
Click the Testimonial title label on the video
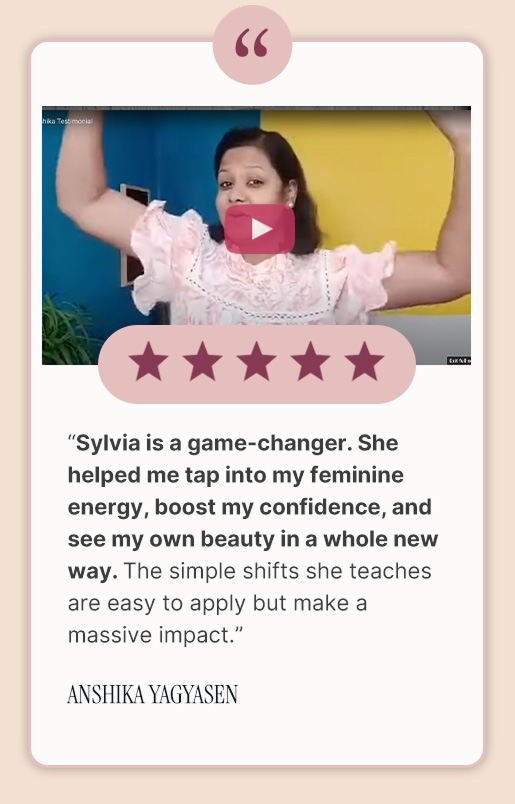[68, 122]
